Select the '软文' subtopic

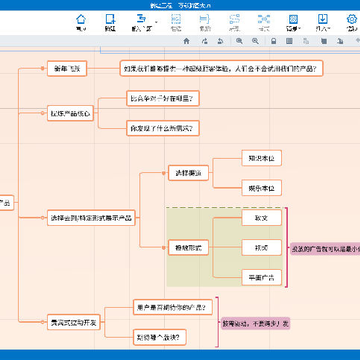tap(262, 218)
